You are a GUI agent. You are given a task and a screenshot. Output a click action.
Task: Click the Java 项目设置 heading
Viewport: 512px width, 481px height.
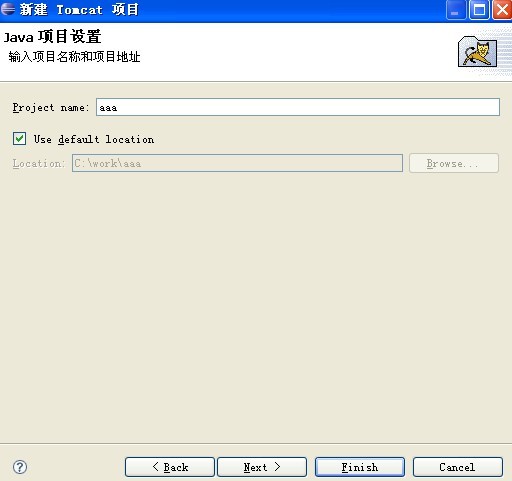click(x=52, y=37)
